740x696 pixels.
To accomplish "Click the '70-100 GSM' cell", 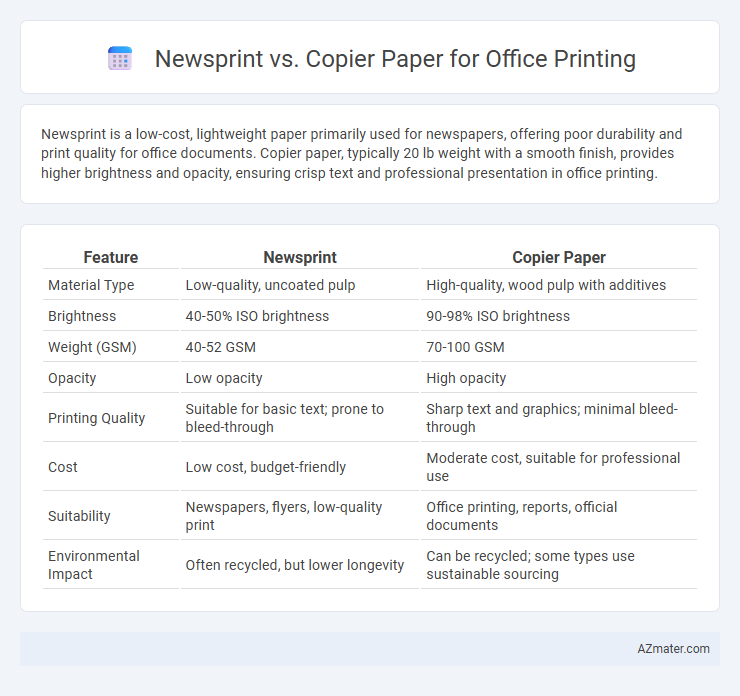I will [558, 347].
